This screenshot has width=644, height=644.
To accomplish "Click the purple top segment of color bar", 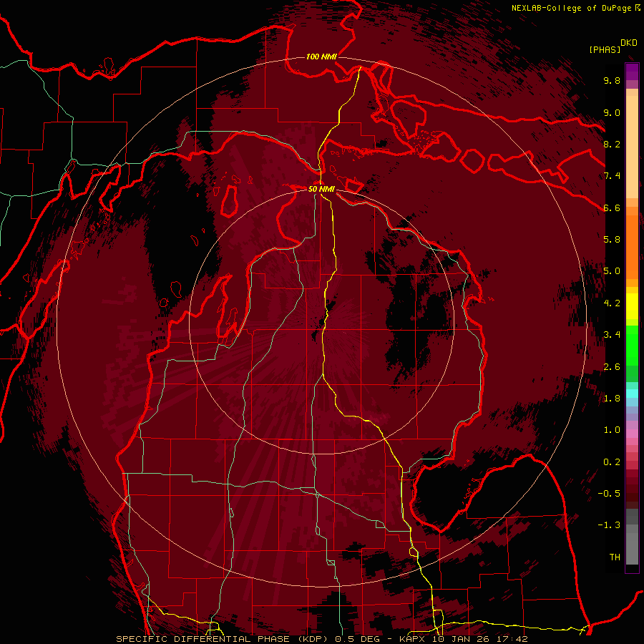I will (x=632, y=72).
